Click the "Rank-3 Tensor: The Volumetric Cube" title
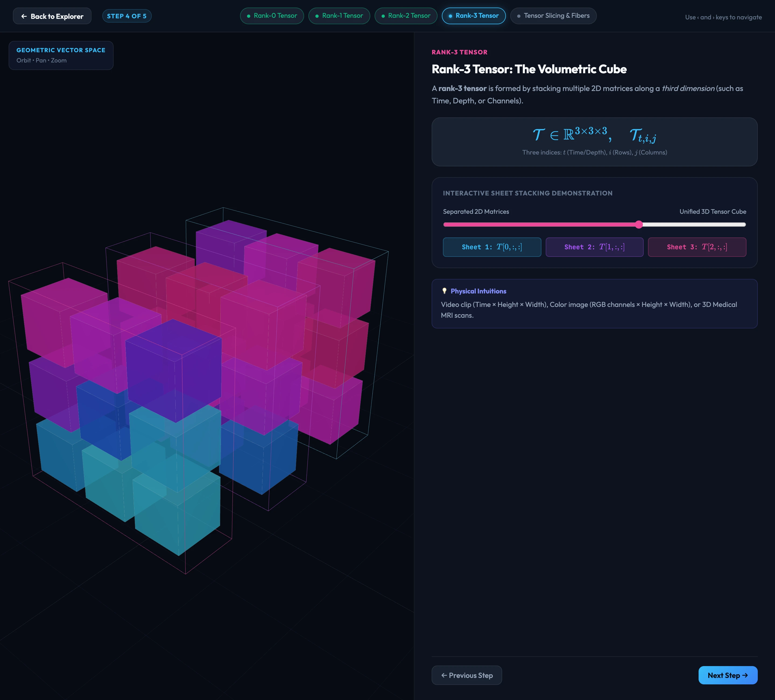 pyautogui.click(x=529, y=69)
